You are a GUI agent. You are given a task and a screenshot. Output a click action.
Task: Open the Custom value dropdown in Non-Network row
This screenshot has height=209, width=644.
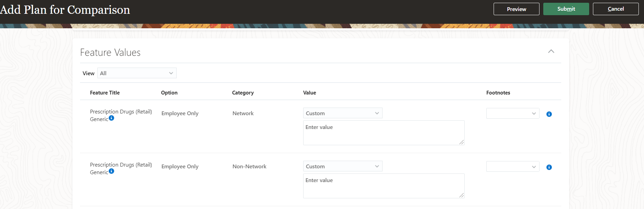342,166
